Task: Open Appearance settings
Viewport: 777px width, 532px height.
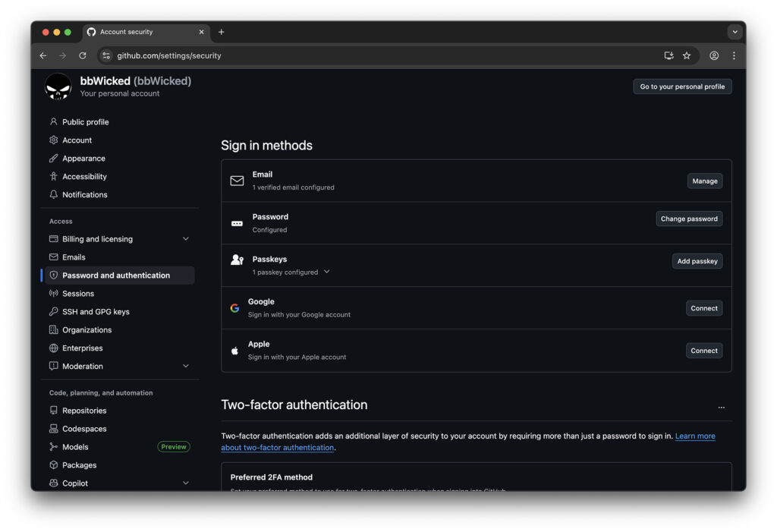Action: (119, 158)
